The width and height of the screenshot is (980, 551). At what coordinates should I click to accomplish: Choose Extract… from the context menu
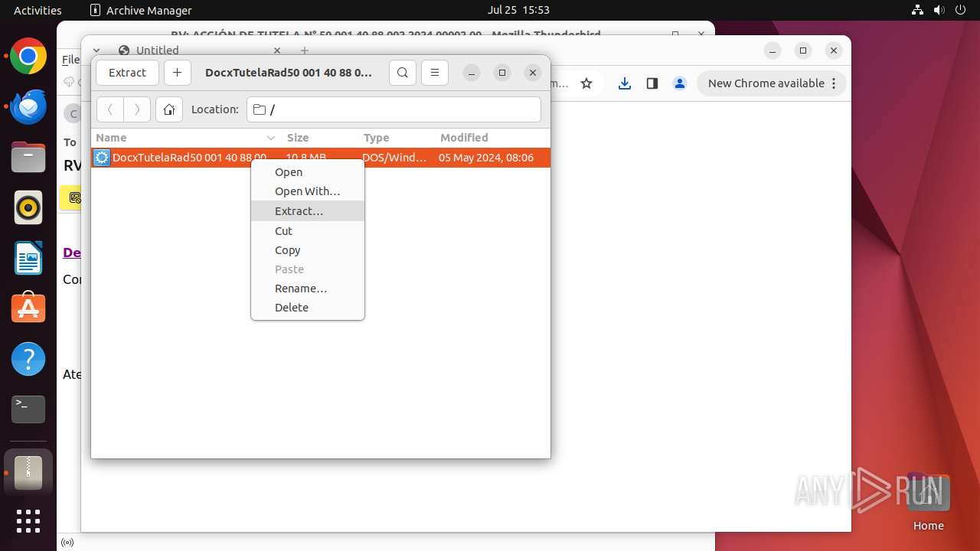(x=308, y=211)
